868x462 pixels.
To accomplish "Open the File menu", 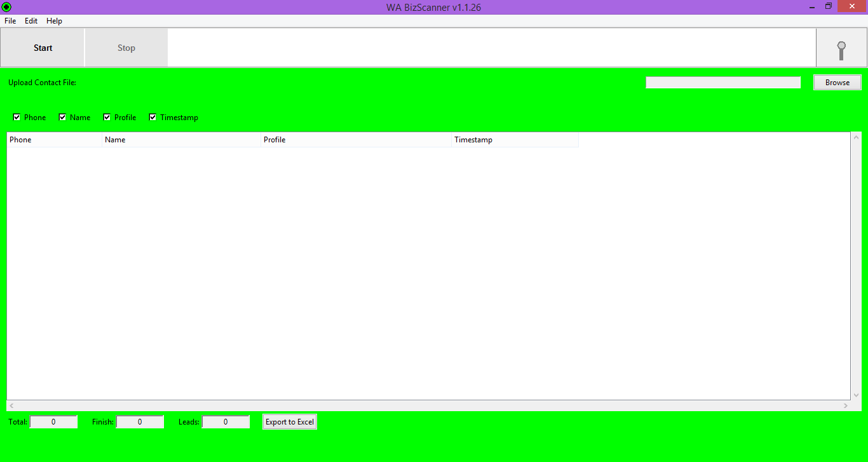I will coord(10,21).
